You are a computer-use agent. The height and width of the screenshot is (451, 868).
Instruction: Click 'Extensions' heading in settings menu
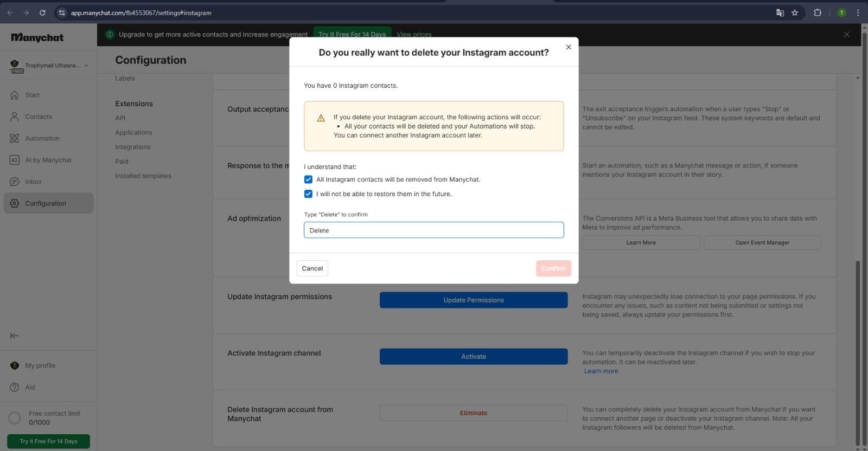click(x=134, y=104)
